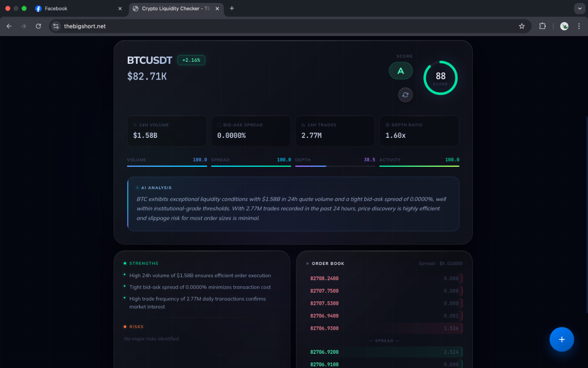Switch to the Facebook tab
The height and width of the screenshot is (368, 588).
coord(78,8)
